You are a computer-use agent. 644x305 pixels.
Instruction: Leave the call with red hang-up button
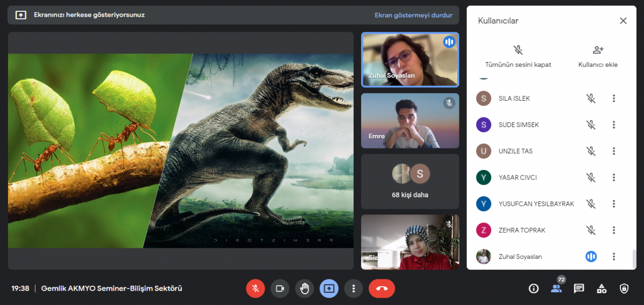click(382, 288)
